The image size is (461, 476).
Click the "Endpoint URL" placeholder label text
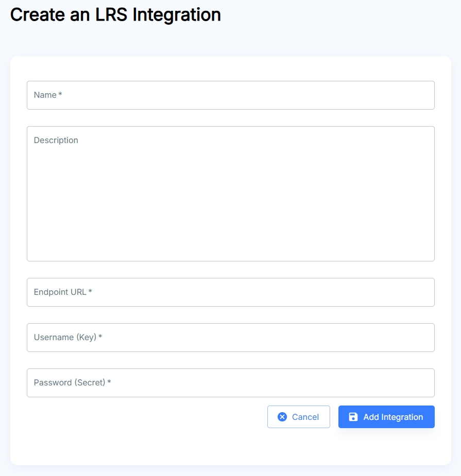pos(60,292)
